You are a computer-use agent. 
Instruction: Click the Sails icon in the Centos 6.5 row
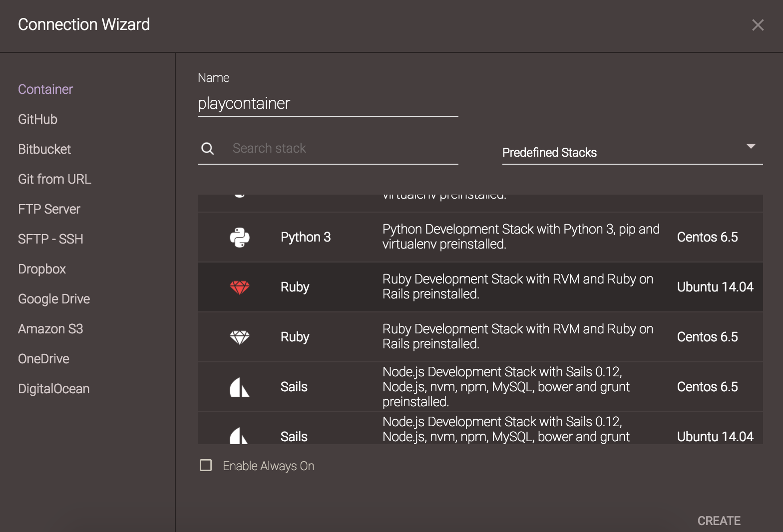click(x=239, y=387)
